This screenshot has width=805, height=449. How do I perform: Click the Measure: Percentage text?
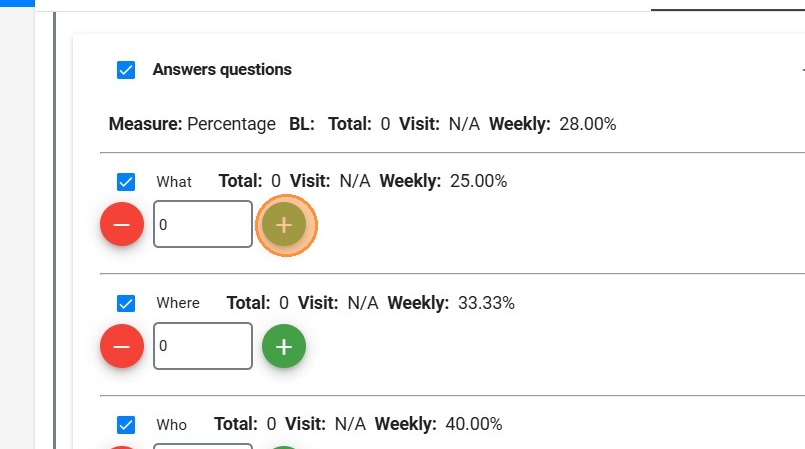pos(192,124)
